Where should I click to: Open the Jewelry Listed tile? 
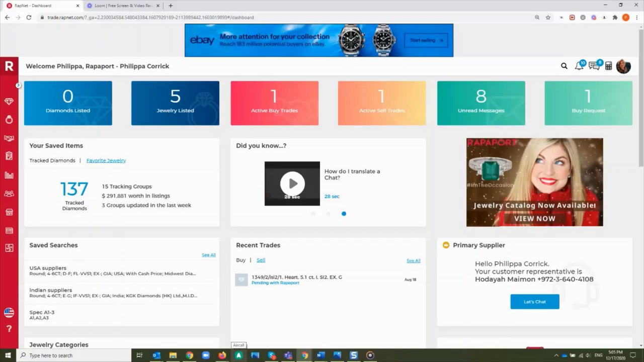[175, 103]
